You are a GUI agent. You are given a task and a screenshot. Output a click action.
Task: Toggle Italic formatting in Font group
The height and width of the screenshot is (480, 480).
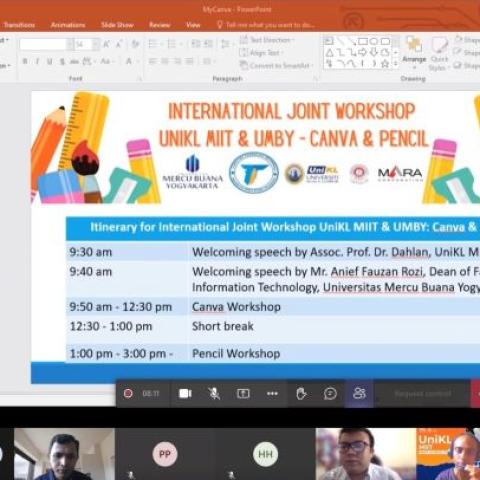click(37, 62)
